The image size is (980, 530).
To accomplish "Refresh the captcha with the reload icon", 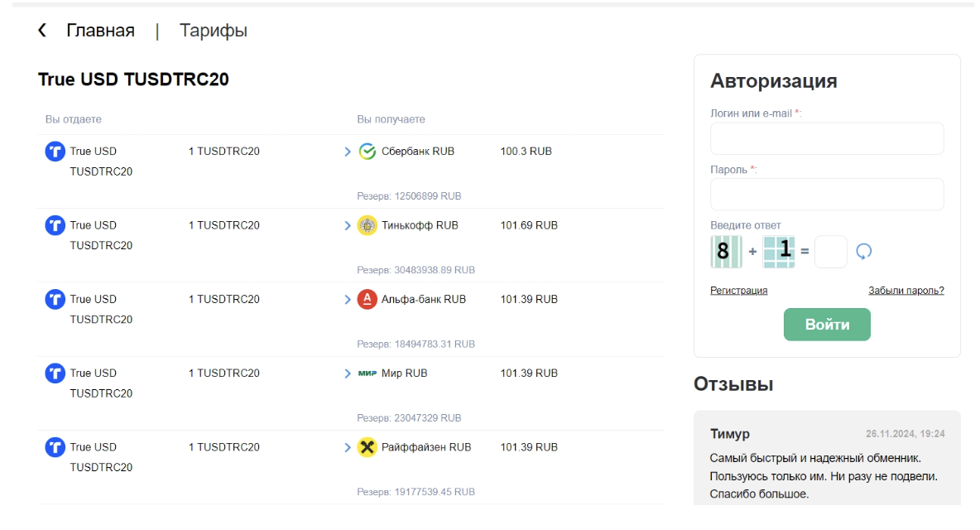I will [x=864, y=252].
